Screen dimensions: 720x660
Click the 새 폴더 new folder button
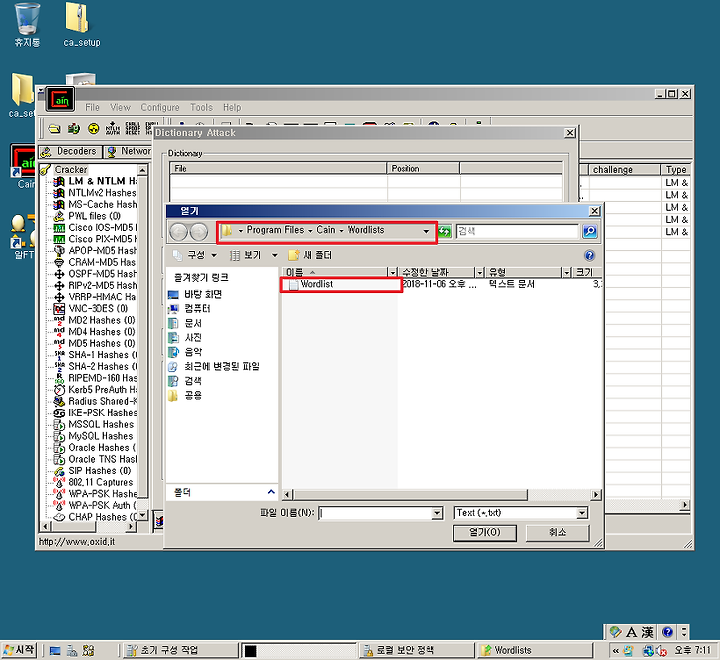point(310,255)
